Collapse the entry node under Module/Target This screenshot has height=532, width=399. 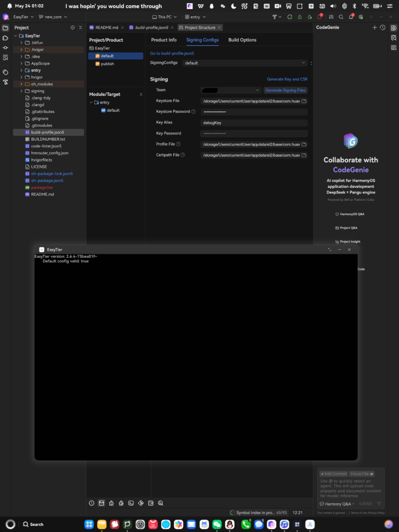click(x=91, y=102)
